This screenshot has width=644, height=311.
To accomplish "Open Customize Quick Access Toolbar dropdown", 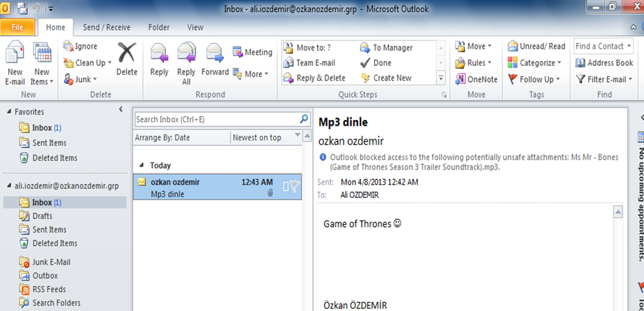I will (x=50, y=8).
